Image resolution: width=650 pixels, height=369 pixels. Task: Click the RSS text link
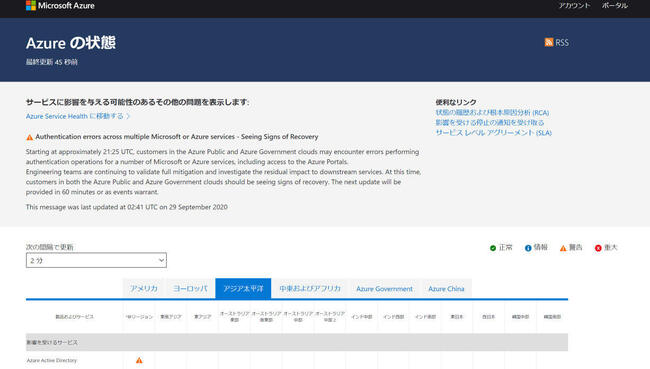click(562, 42)
